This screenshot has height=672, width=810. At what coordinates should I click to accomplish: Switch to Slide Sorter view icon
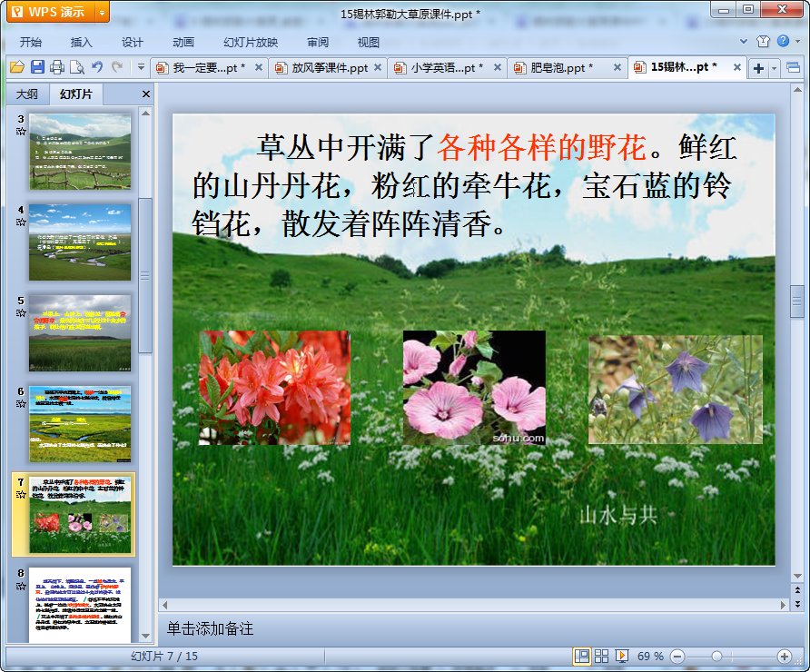pyautogui.click(x=601, y=657)
